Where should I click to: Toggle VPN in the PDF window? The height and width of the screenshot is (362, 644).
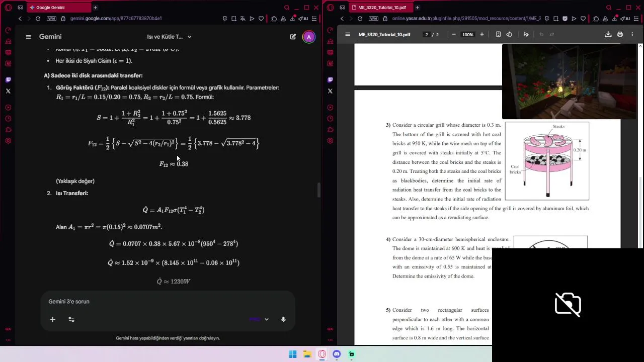(373, 19)
